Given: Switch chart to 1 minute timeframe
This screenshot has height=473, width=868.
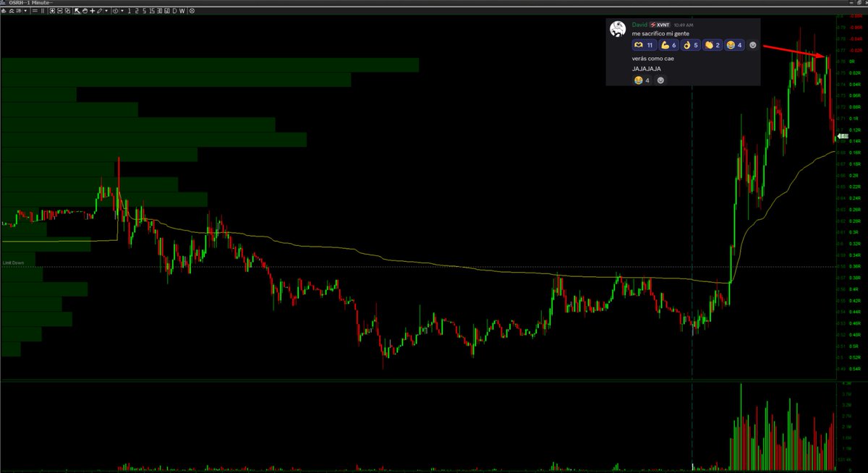Looking at the screenshot, I should pyautogui.click(x=129, y=11).
